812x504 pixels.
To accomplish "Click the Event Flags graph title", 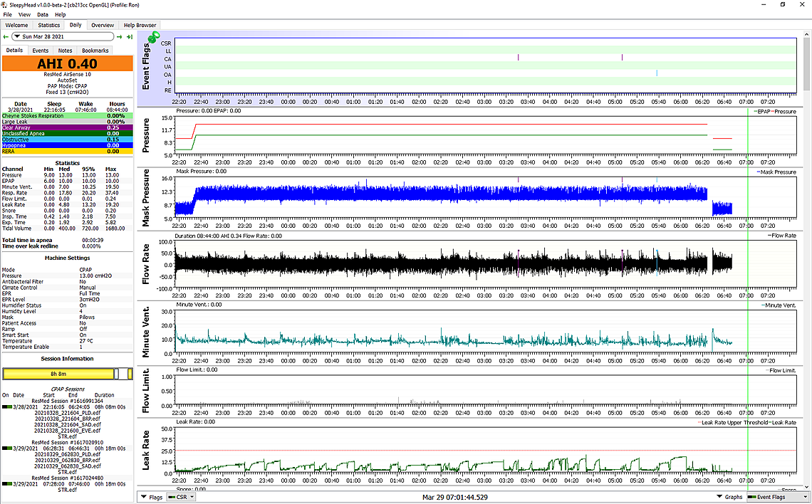I will tap(146, 66).
